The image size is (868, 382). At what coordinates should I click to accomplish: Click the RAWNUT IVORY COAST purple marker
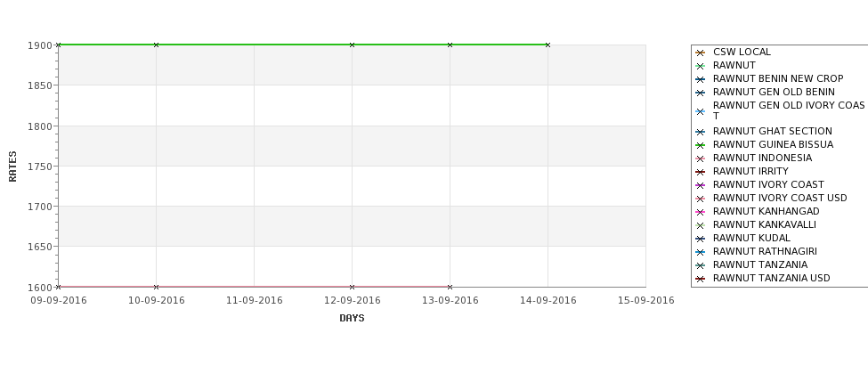pos(700,185)
